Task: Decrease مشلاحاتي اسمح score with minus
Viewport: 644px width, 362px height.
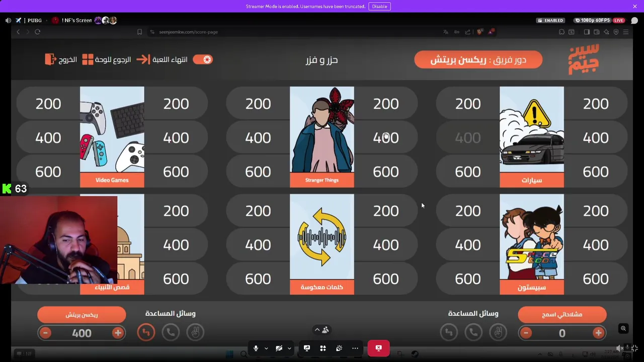Action: point(526,333)
